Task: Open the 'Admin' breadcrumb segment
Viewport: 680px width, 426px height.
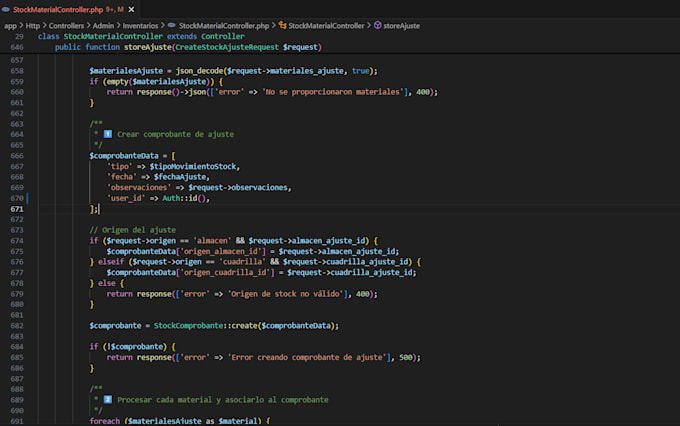Action: [103, 26]
